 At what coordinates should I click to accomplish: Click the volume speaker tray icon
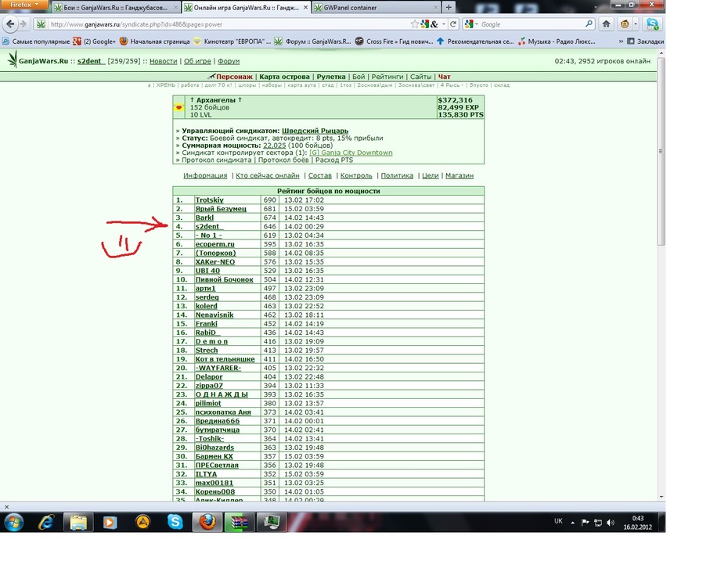click(611, 523)
